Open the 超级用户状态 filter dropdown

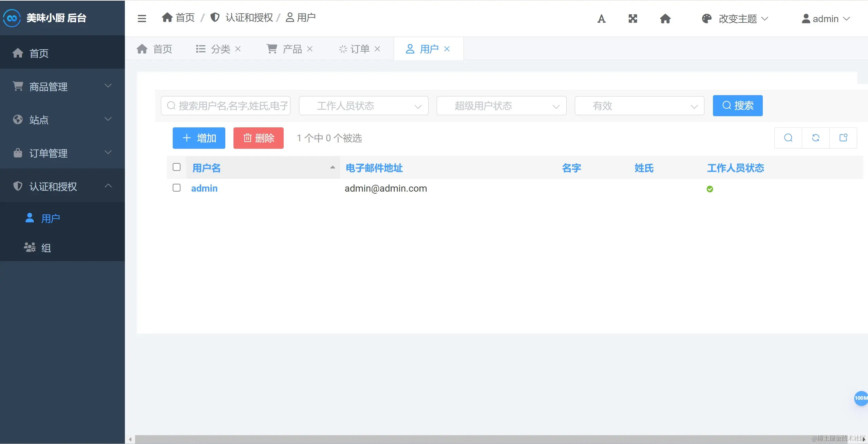point(501,106)
